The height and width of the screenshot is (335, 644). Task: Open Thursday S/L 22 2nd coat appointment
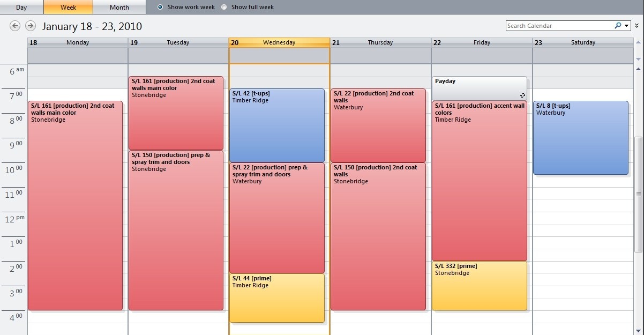378,125
